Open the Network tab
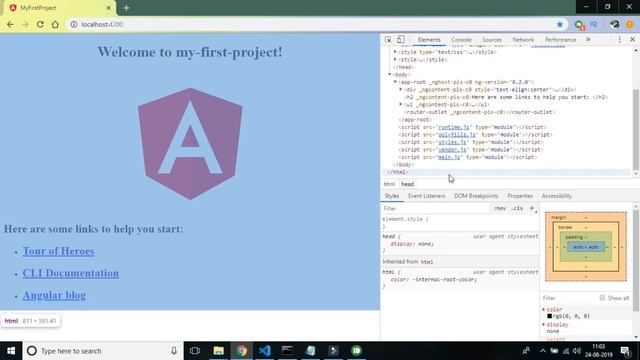The width and height of the screenshot is (640, 360). tap(523, 40)
